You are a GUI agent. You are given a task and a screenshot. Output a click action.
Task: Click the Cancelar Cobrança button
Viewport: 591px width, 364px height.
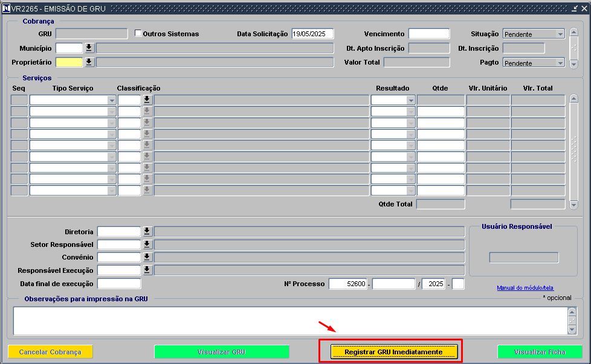[x=50, y=352]
